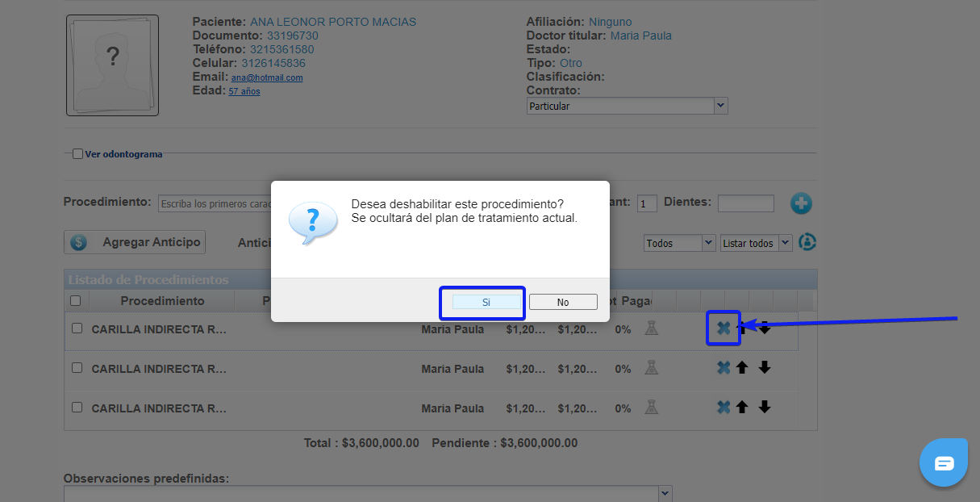Move the second procedure up with arrow

(x=742, y=367)
